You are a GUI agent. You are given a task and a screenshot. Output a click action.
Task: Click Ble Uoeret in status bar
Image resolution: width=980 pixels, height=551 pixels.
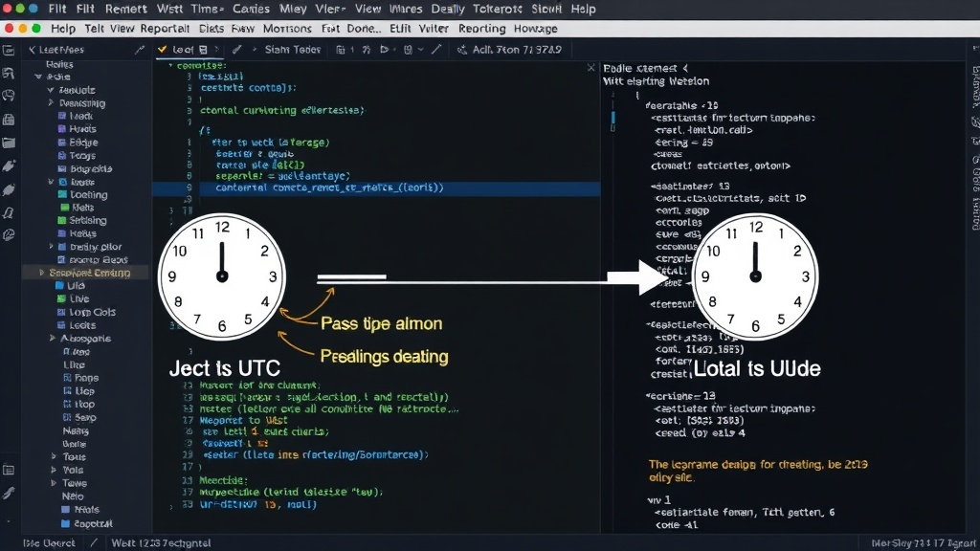tap(49, 543)
